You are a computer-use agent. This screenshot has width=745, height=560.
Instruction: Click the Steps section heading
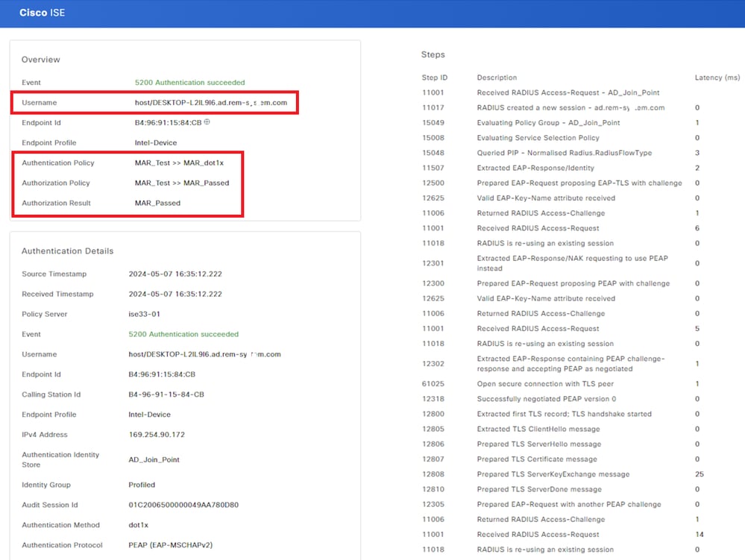tap(433, 54)
